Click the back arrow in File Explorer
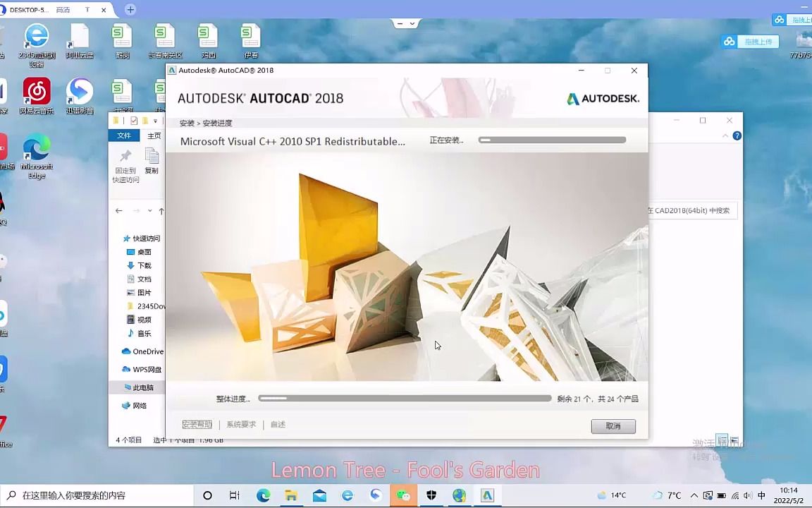Screen dimensions: 812x508 (x=118, y=210)
